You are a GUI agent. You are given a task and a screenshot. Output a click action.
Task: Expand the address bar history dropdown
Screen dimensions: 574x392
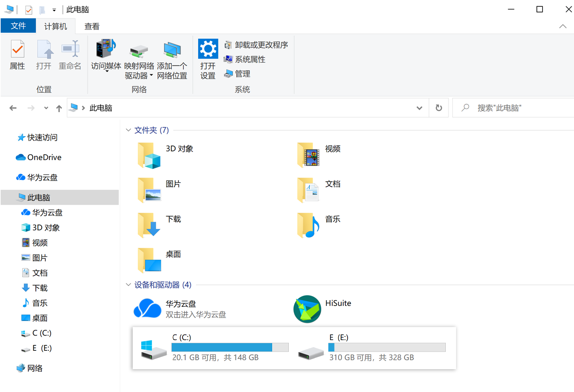click(x=419, y=108)
